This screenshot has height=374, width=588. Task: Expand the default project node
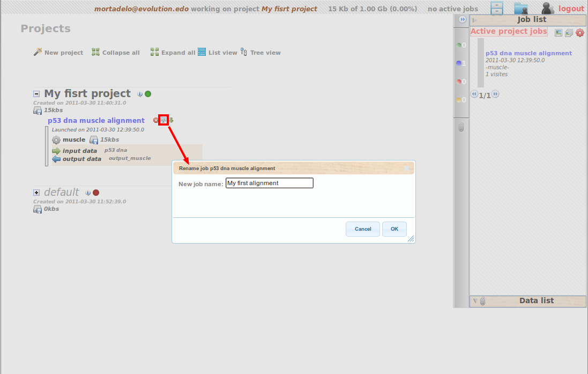point(36,193)
